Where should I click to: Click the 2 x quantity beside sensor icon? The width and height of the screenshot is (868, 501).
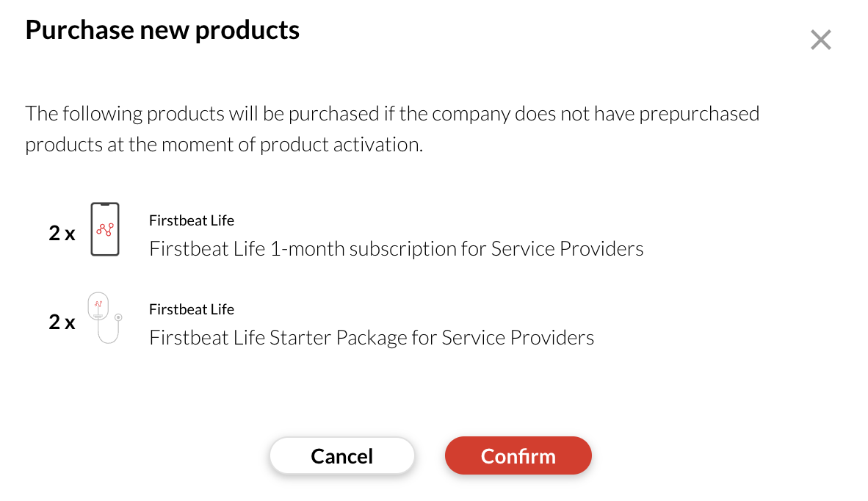[x=62, y=322]
